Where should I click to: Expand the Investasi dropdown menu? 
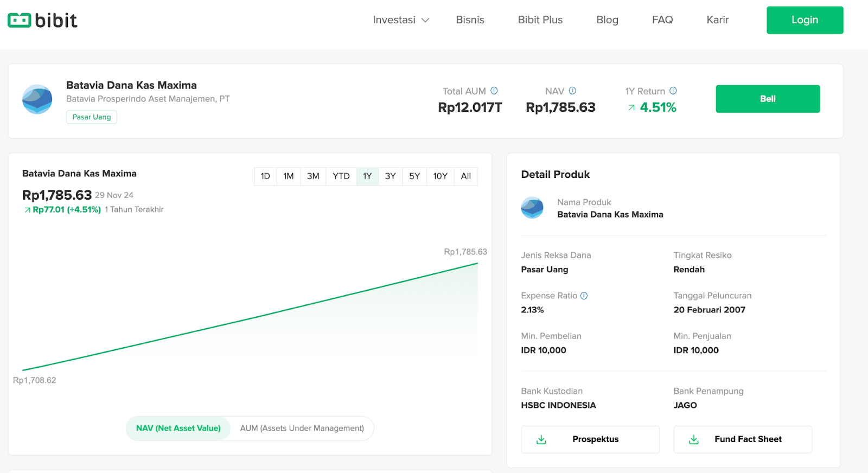click(401, 20)
